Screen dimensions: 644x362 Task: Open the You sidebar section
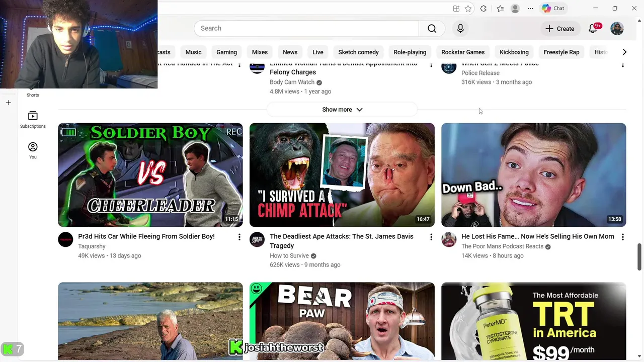click(x=33, y=150)
